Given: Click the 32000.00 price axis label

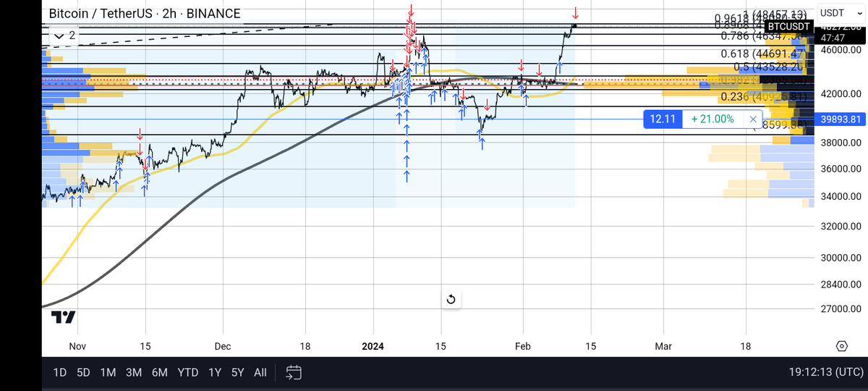Looking at the screenshot, I should (x=841, y=226).
